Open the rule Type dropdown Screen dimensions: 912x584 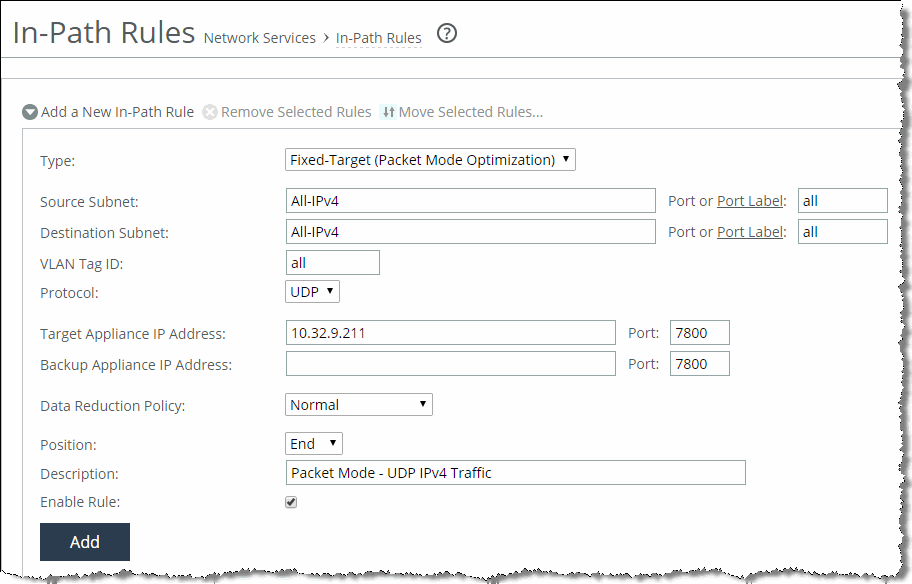coord(430,159)
